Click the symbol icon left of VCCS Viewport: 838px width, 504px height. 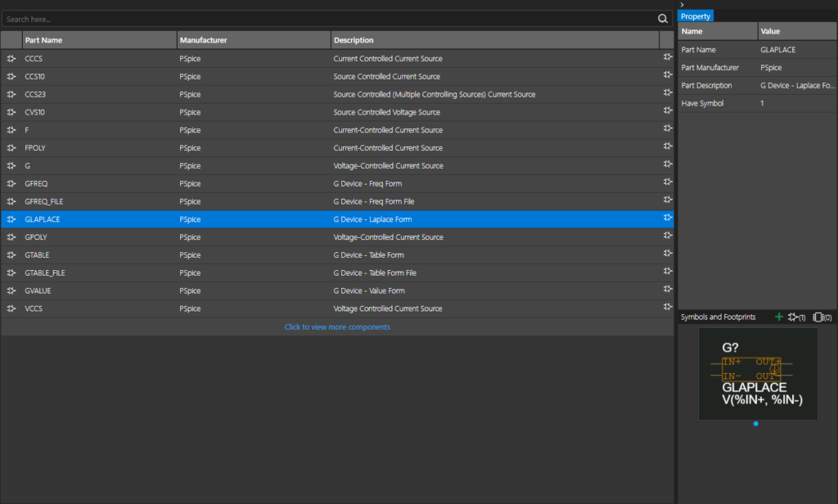(x=11, y=308)
